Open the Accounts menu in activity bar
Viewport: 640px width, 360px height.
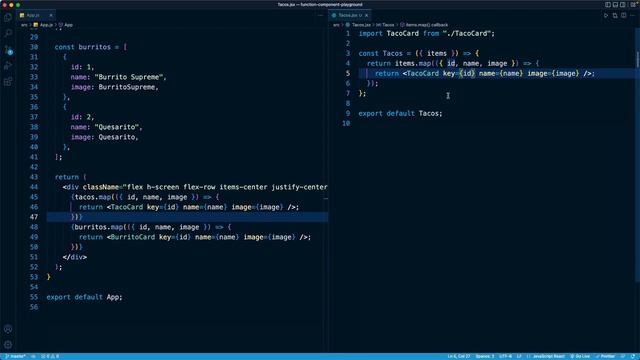(x=8, y=329)
